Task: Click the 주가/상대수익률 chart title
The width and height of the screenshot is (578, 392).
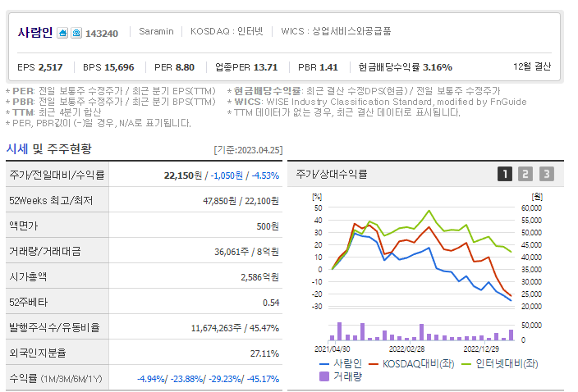Action: [x=332, y=174]
